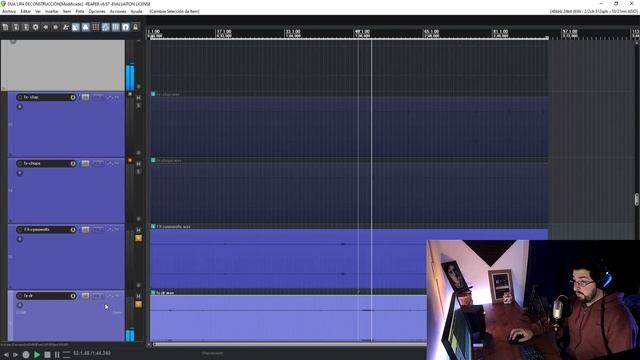Open the Ayuda menu
The width and height of the screenshot is (640, 360).
point(136,11)
